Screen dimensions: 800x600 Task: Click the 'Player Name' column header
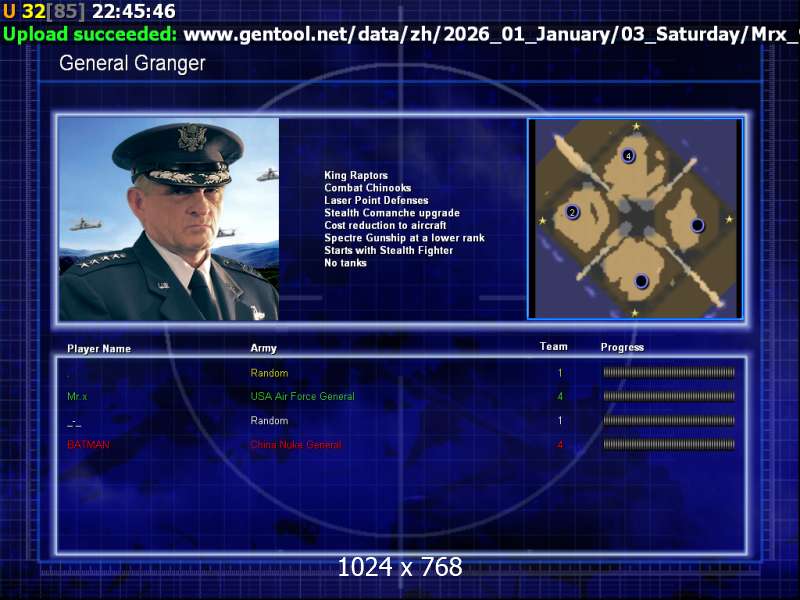[x=99, y=349]
